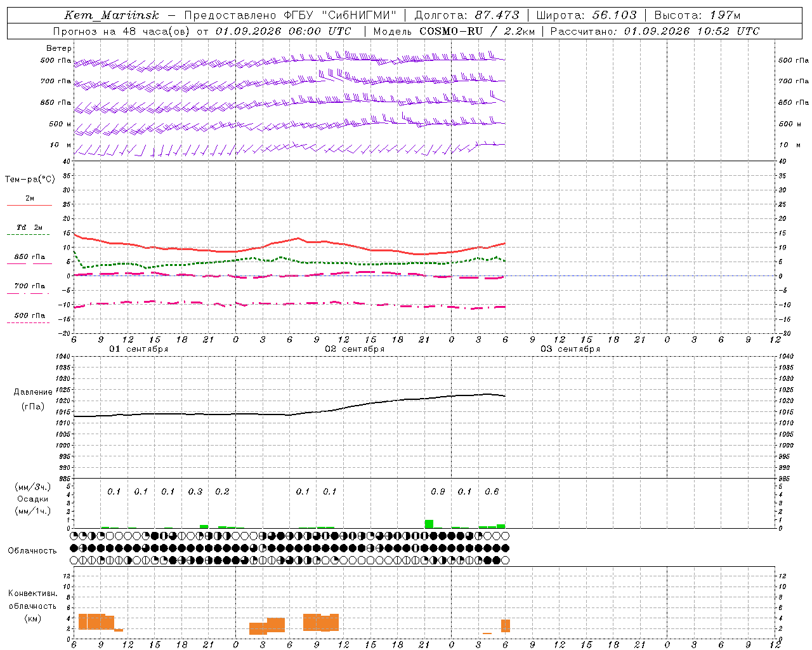Click the Тем-ра(°C) axis label

pos(30,180)
